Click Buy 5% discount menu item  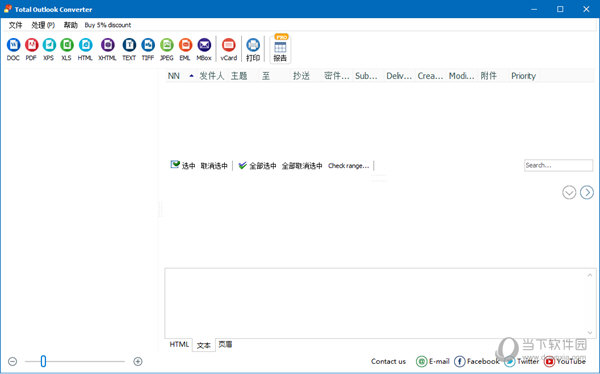pyautogui.click(x=108, y=25)
